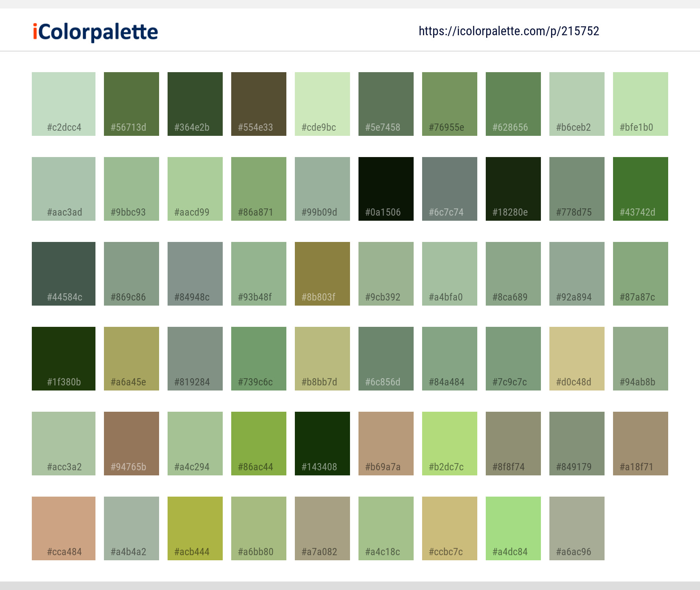700x590 pixels.
Task: Pick the near-black #0a1506 swatch
Action: (x=386, y=189)
